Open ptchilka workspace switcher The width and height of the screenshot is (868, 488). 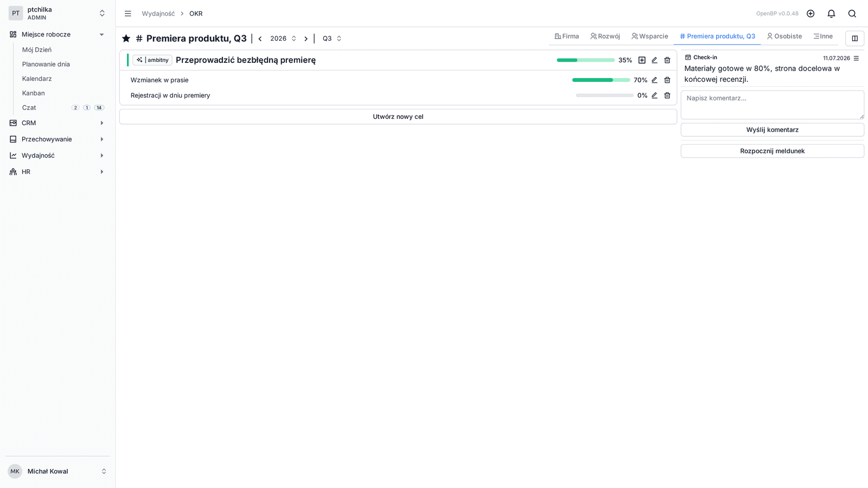(57, 13)
